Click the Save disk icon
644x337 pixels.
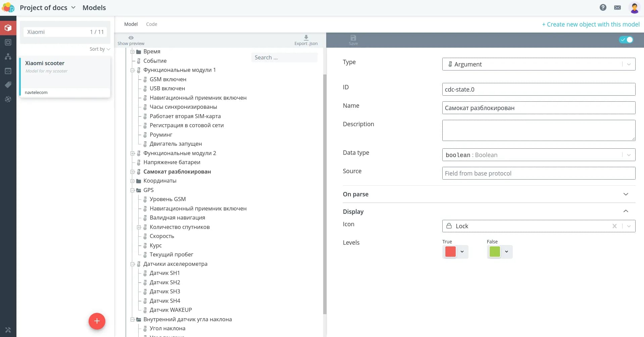pos(353,38)
